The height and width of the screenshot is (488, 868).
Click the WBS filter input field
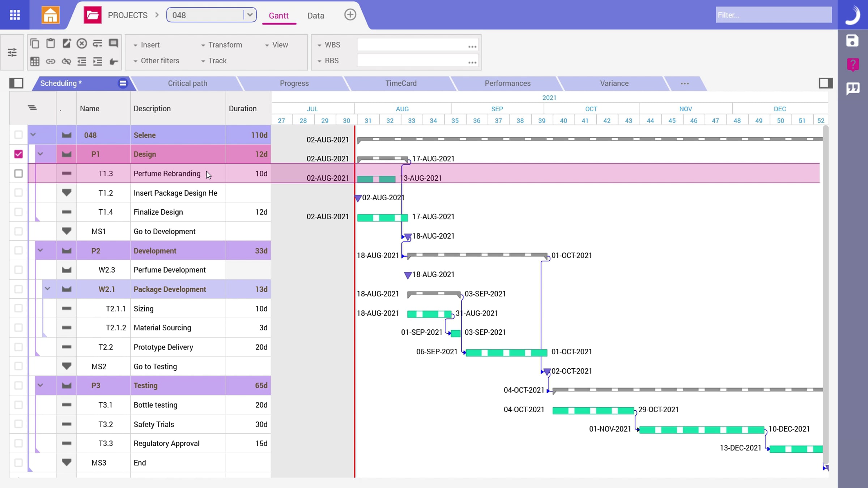click(x=418, y=45)
